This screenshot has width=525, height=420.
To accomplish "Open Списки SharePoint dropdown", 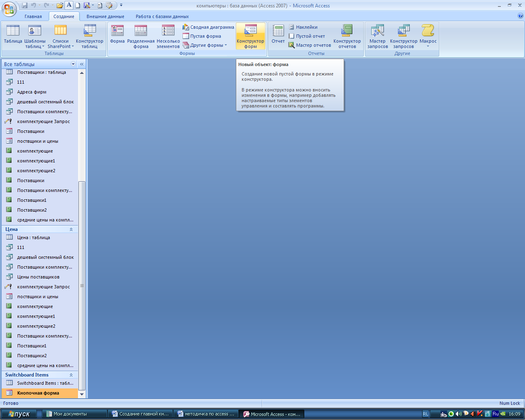I will coord(61,37).
